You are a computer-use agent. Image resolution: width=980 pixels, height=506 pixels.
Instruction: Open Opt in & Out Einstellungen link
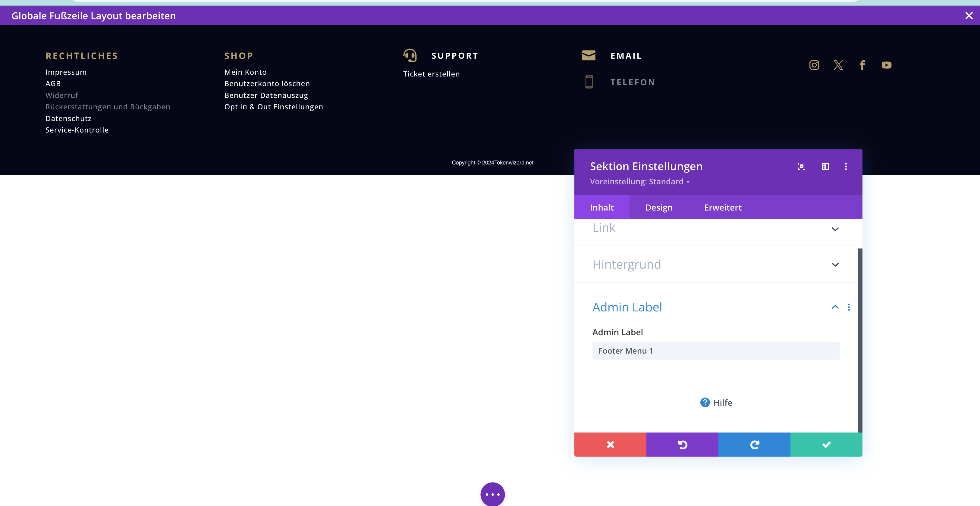(x=274, y=106)
